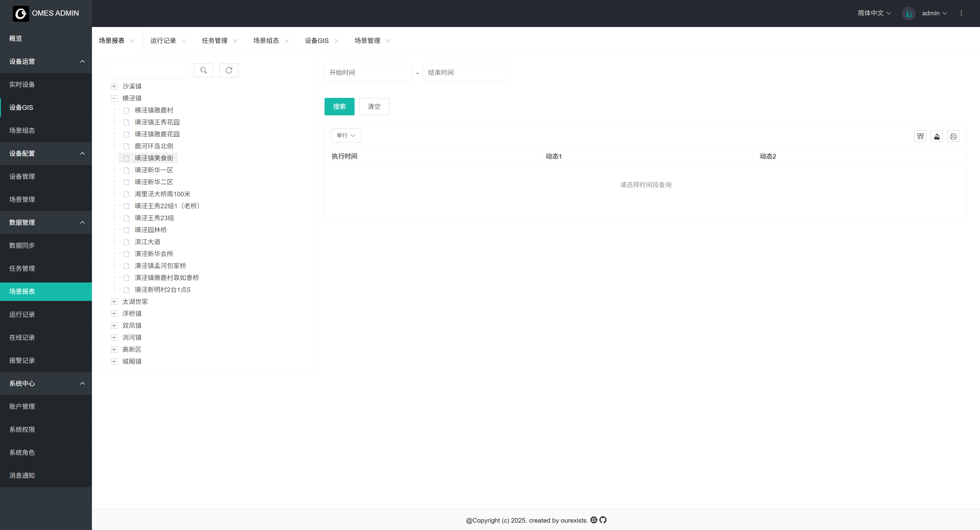Close the 运行记录 tab
Image resolution: width=980 pixels, height=530 pixels.
184,41
